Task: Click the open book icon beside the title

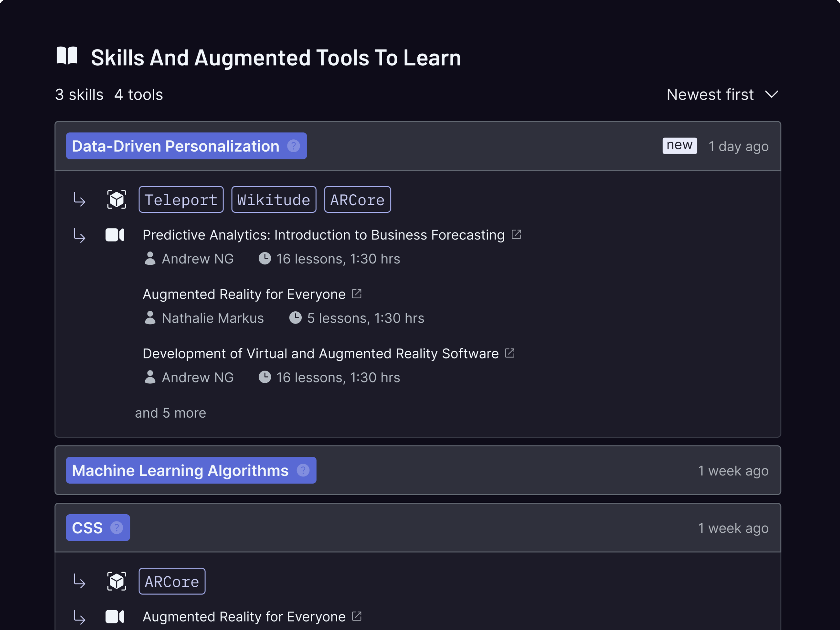Action: (67, 56)
